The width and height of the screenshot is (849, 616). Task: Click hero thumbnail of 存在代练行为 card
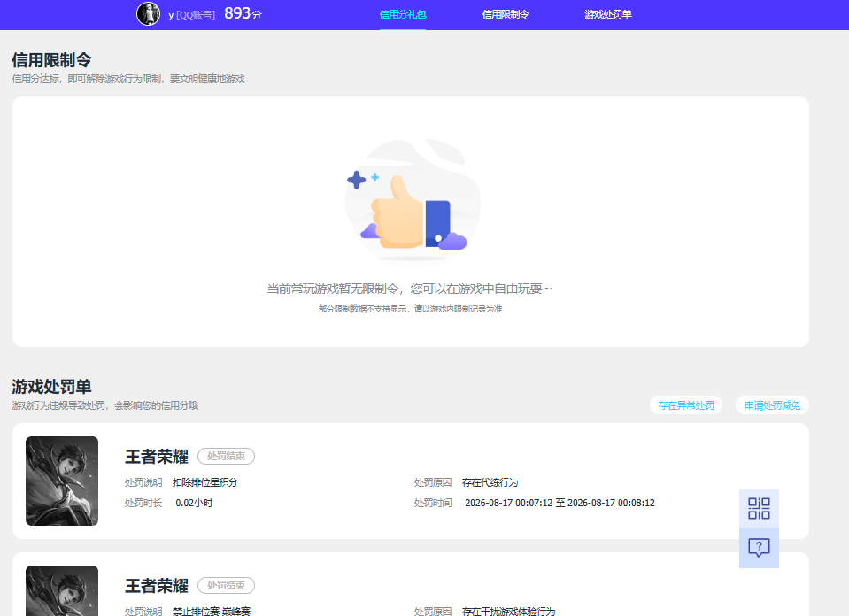[x=62, y=481]
